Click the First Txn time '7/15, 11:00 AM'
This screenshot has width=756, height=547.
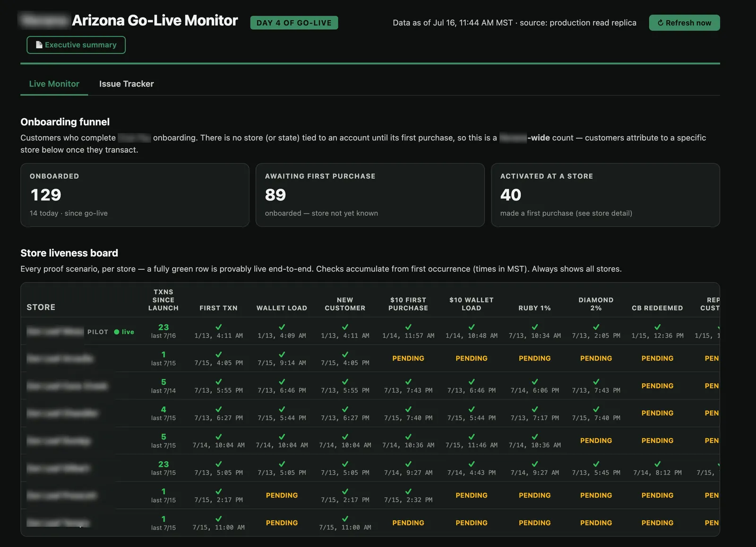tap(218, 528)
